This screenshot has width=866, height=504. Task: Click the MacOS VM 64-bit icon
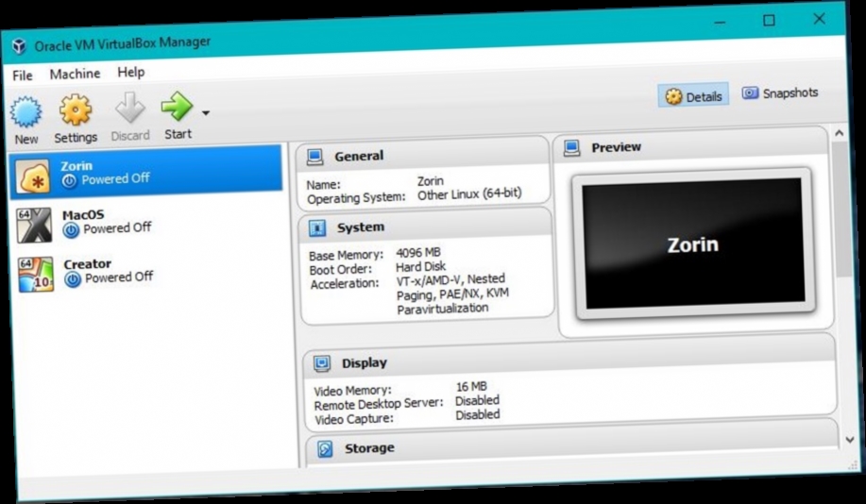(x=34, y=225)
